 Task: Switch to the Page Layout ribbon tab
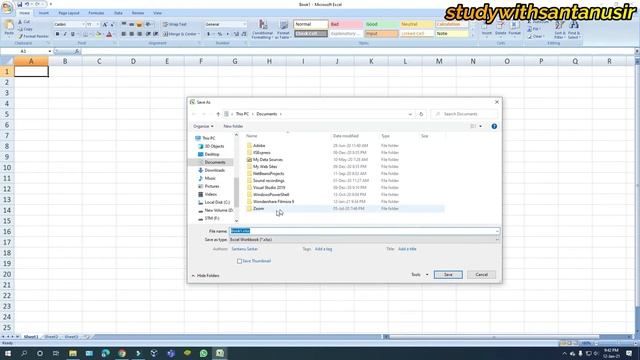coord(69,13)
